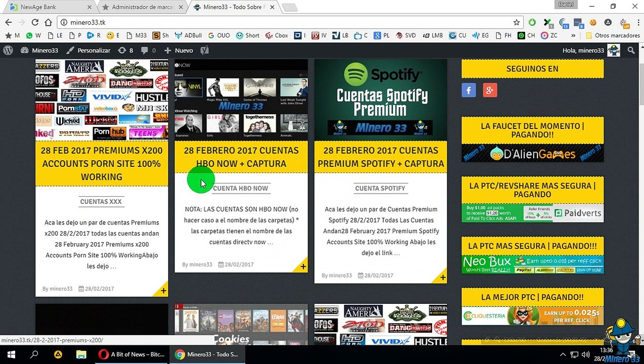Open the WhatsApp 'W' bookmark
The height and width of the screenshot is (364, 644).
click(x=33, y=35)
